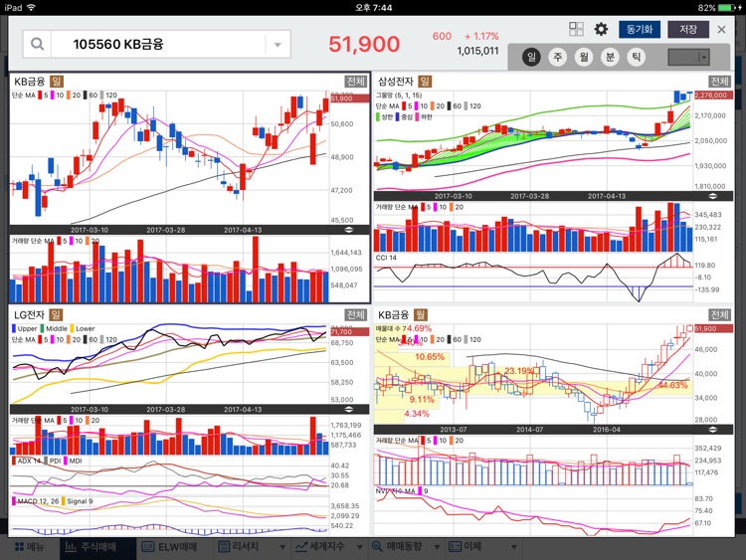Expand 삼성전자 chart date axis handle

pyautogui.click(x=712, y=196)
